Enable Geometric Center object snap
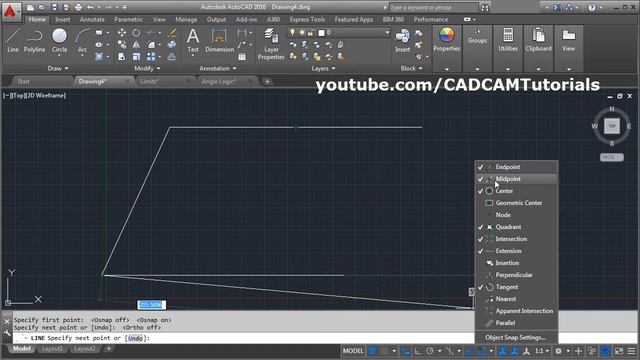Image resolution: width=640 pixels, height=360 pixels. click(516, 203)
